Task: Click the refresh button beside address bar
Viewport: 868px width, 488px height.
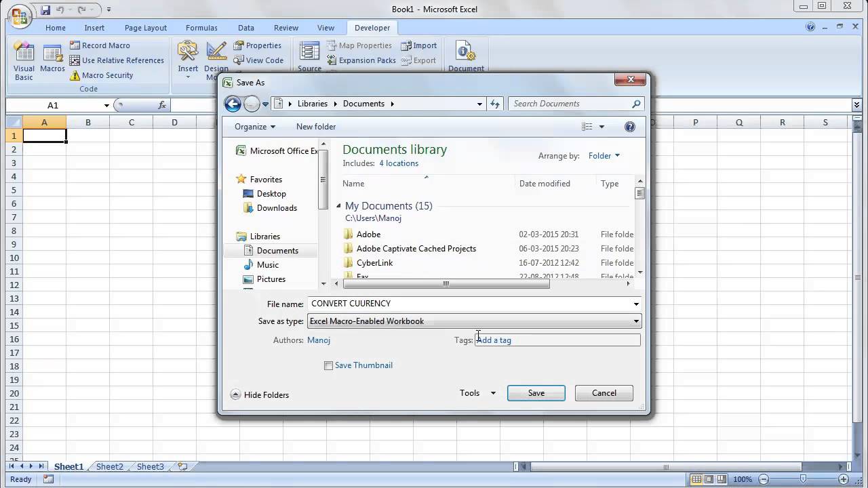Action: tap(495, 104)
